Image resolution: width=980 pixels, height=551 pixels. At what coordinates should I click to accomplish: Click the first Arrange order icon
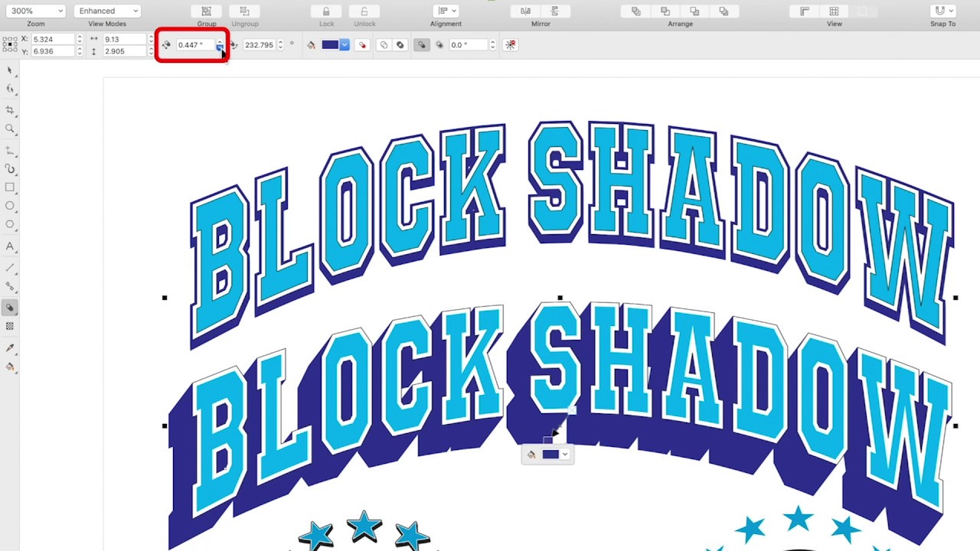(x=635, y=11)
